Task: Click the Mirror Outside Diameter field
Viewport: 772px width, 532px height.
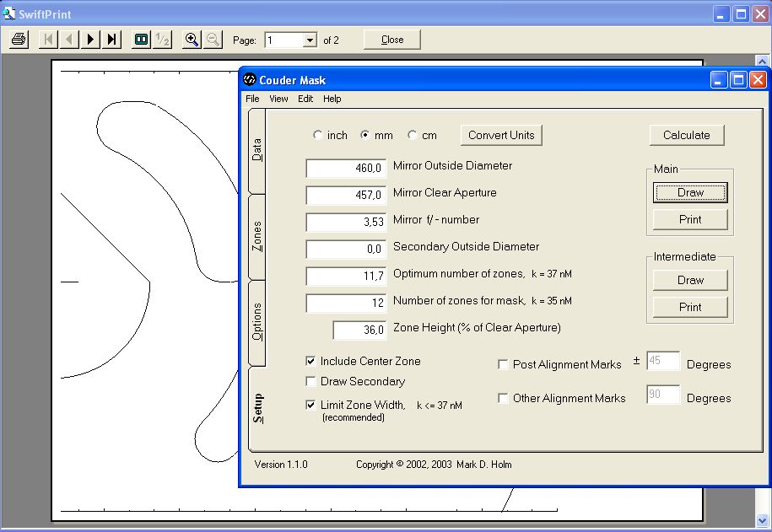Action: pyautogui.click(x=346, y=169)
